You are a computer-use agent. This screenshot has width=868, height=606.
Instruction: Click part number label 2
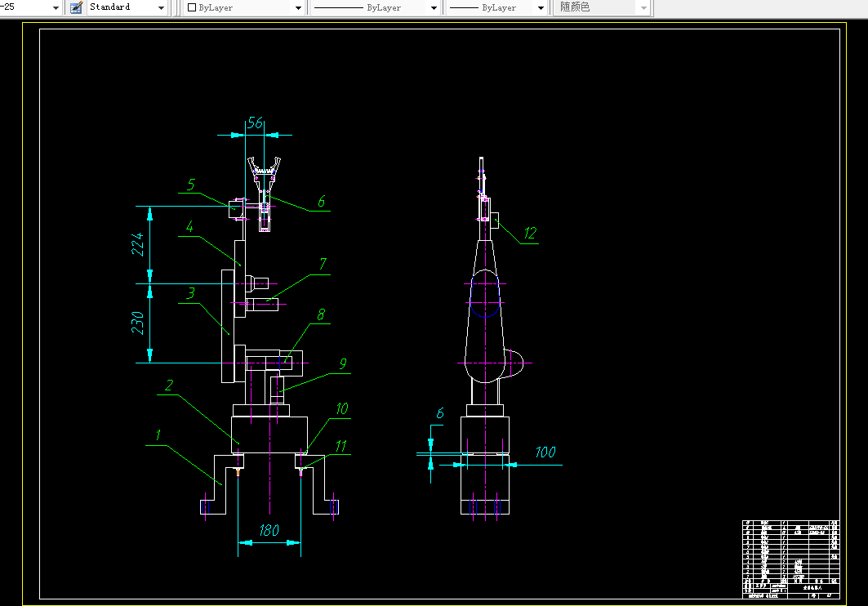[169, 385]
